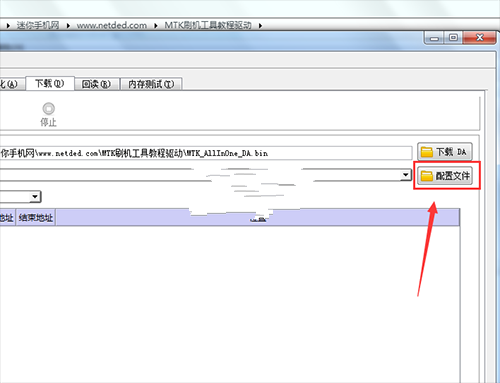Minimize the flash tool window
The width and height of the screenshot is (500, 383).
[x=434, y=38]
